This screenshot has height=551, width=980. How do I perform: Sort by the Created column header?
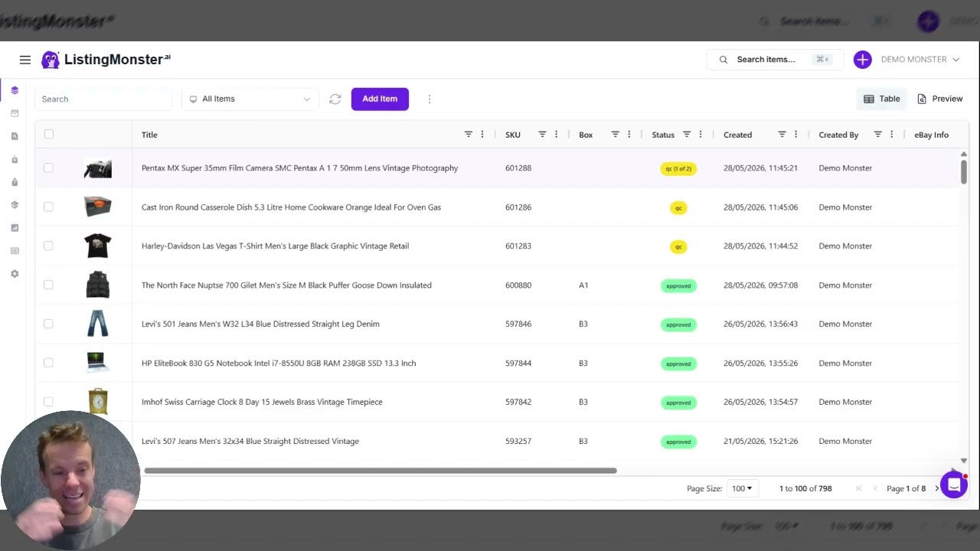pos(737,135)
